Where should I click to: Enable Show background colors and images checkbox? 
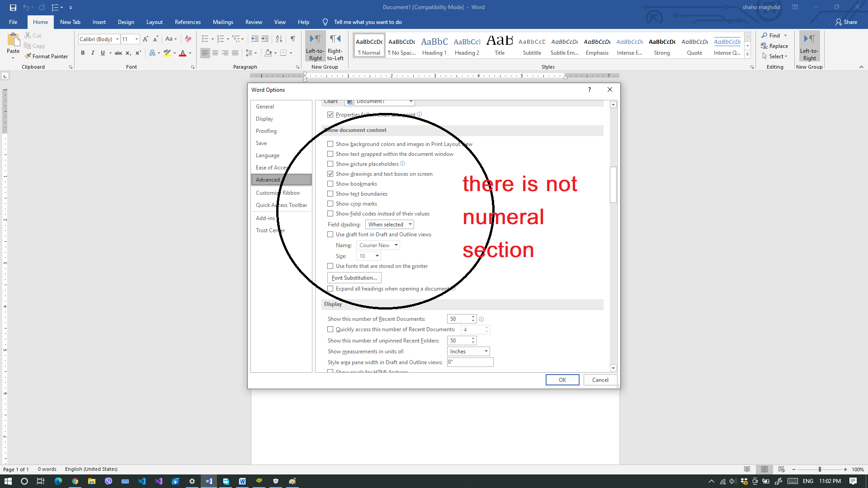pos(330,144)
